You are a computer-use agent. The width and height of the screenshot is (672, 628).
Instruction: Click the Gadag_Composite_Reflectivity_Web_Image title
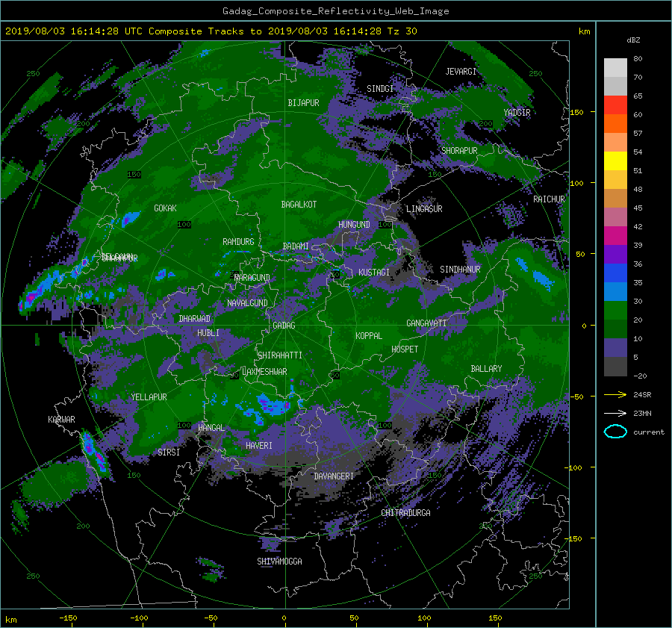coord(335,11)
